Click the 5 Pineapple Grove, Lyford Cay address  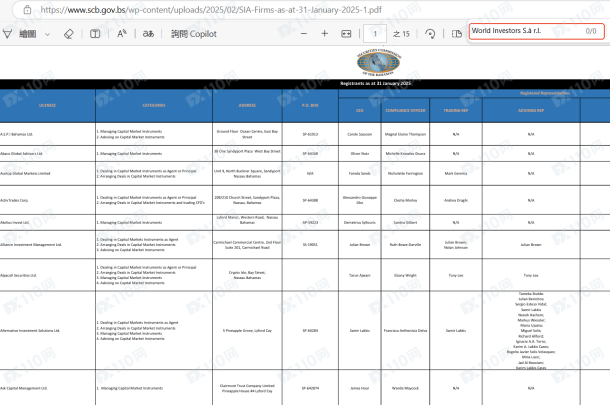click(x=247, y=331)
